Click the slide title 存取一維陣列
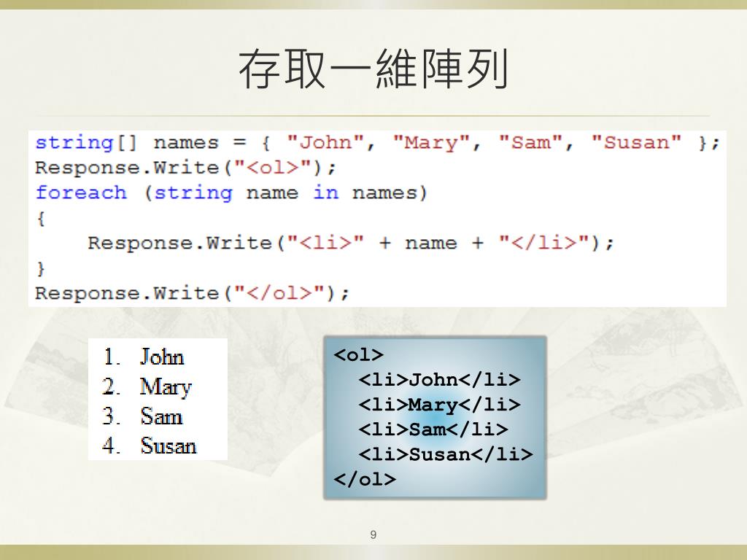747x560 pixels. tap(373, 69)
